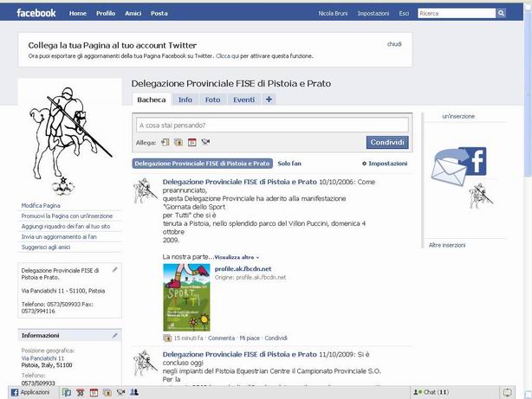The image size is (532, 399).
Task: Open Chat (11) in bottom bar
Action: pyautogui.click(x=431, y=392)
